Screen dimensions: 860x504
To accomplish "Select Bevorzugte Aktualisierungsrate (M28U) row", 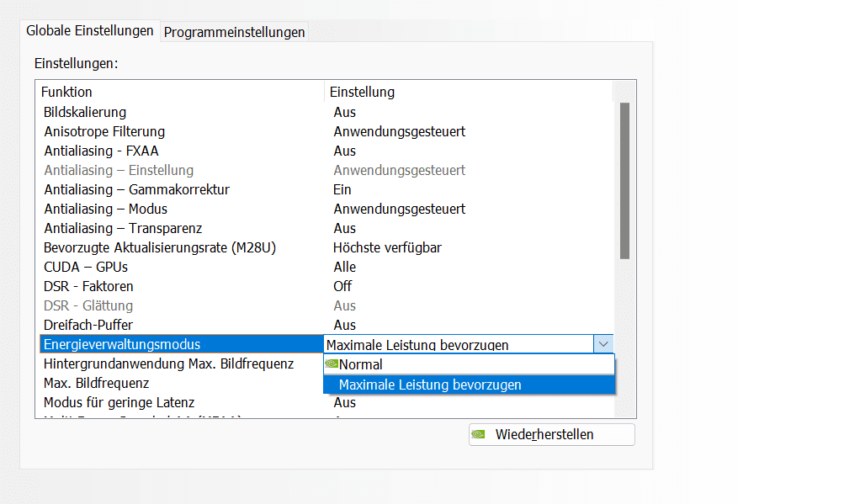I will pos(326,248).
